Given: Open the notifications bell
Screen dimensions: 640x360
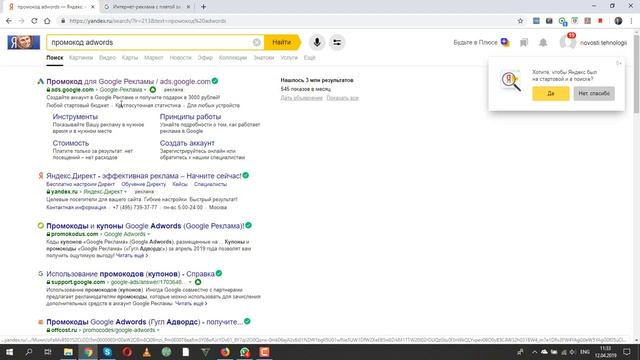Looking at the screenshot, I should click(543, 42).
